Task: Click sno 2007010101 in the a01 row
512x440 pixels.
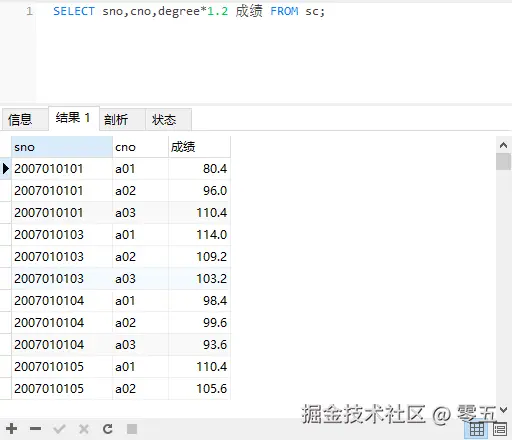Action: tap(62, 169)
